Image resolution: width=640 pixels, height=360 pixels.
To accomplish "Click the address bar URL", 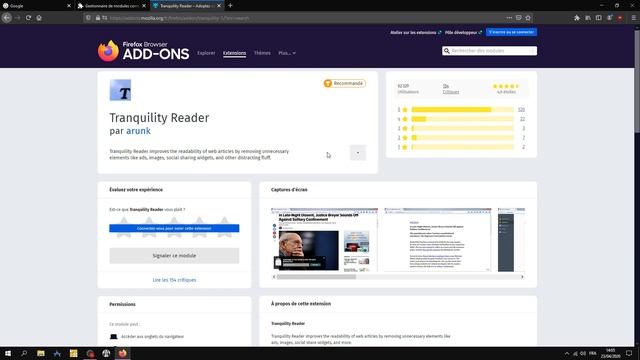I will [x=180, y=18].
